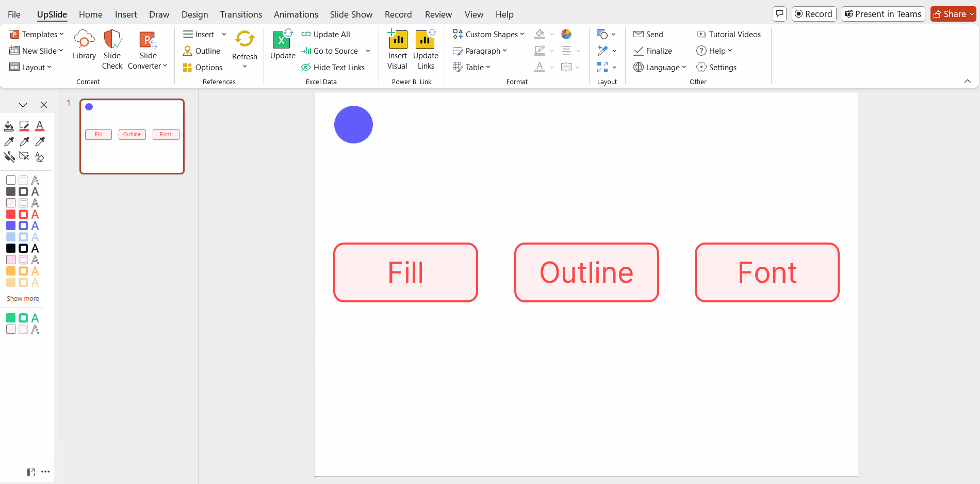Click Update All Excel links
This screenshot has height=484, width=980.
click(x=325, y=34)
